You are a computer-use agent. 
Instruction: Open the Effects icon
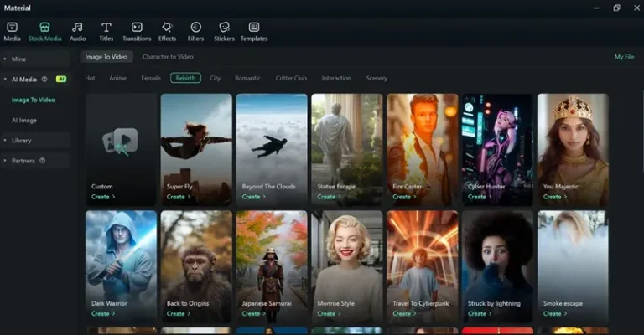coord(167,27)
